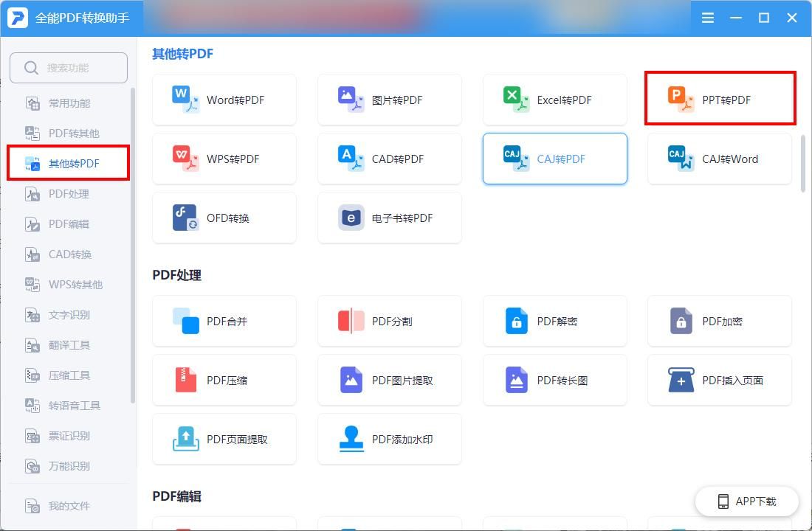
Task: Select 翻译工具 in the sidebar
Action: point(69,345)
